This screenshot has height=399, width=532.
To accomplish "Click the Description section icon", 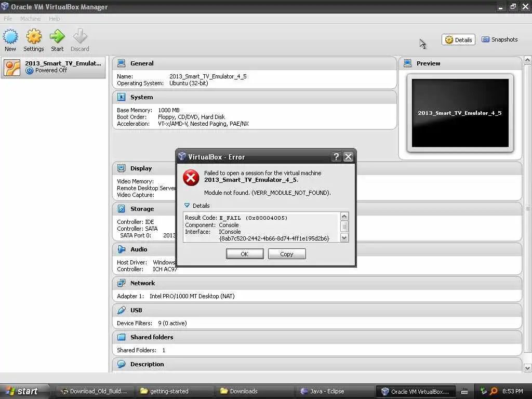I will 121,364.
